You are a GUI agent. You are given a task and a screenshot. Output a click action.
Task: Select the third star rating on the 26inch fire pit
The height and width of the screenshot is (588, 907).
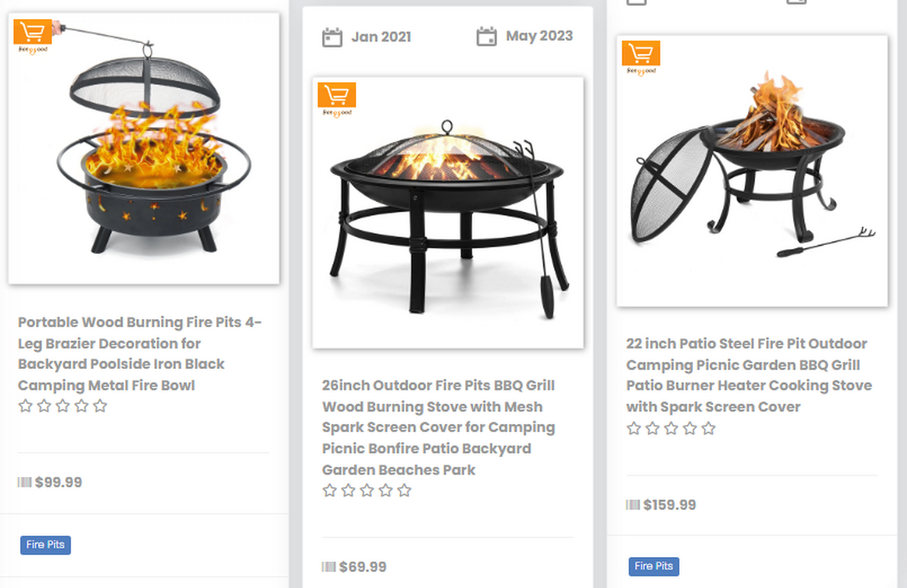[367, 491]
